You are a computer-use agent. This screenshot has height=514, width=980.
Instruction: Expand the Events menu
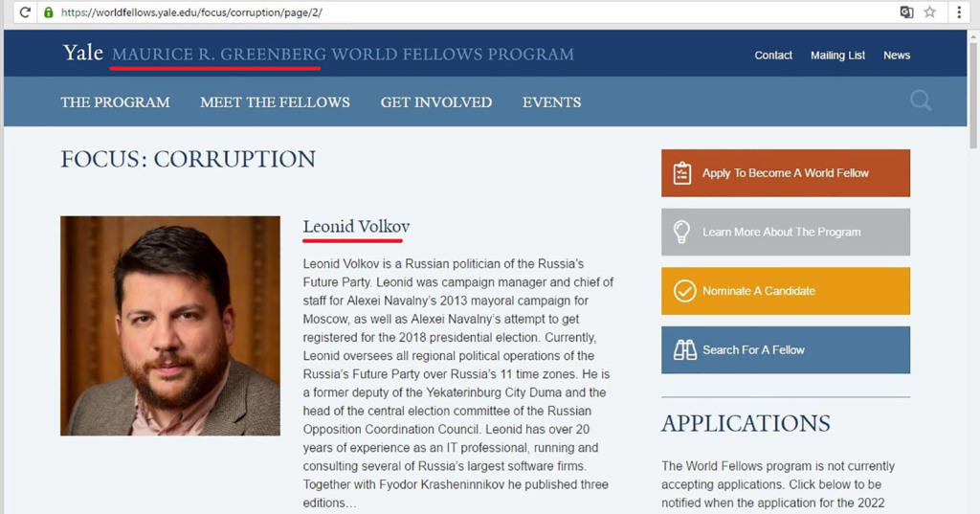point(551,102)
